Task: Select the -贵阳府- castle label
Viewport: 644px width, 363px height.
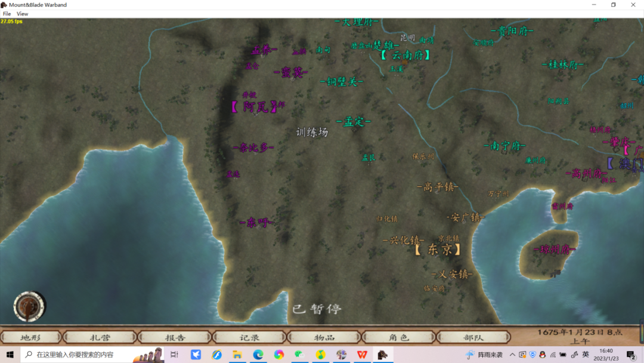Action: tap(512, 30)
